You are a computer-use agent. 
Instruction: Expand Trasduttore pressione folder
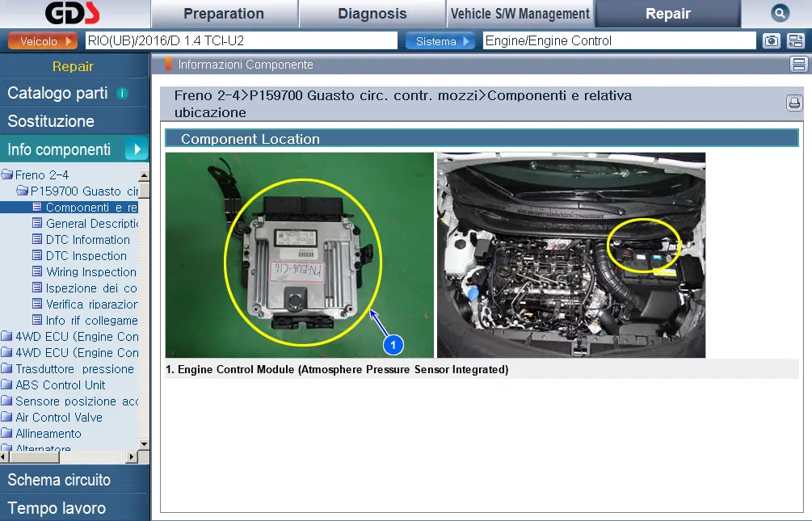[74, 369]
